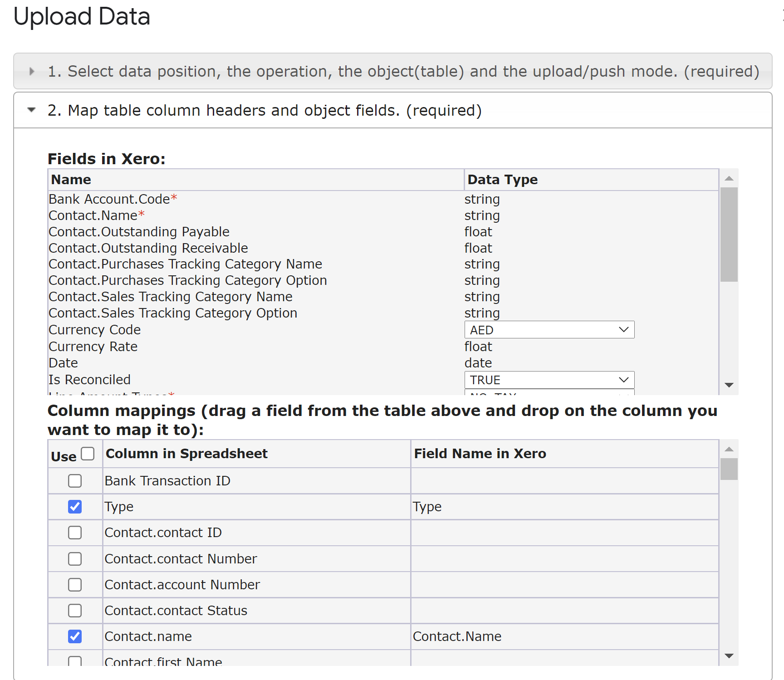Collapse section 2 Map table column headers

coord(392,110)
